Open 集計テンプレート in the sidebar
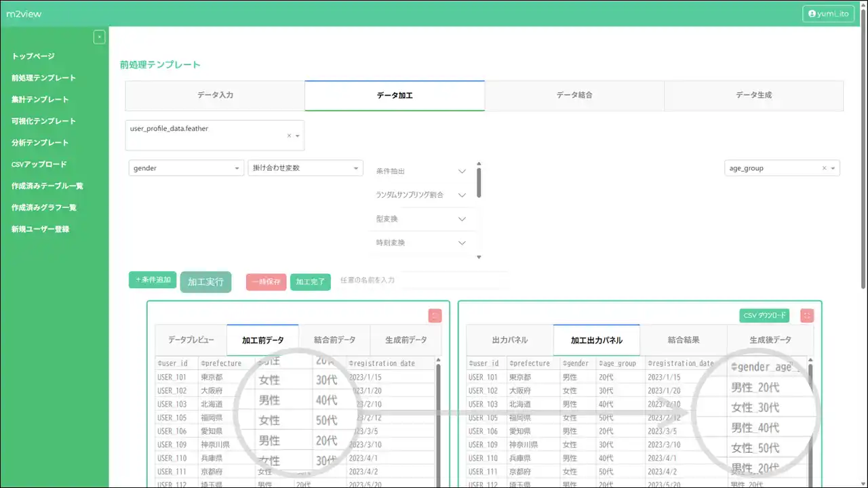The height and width of the screenshot is (488, 868). tap(40, 100)
